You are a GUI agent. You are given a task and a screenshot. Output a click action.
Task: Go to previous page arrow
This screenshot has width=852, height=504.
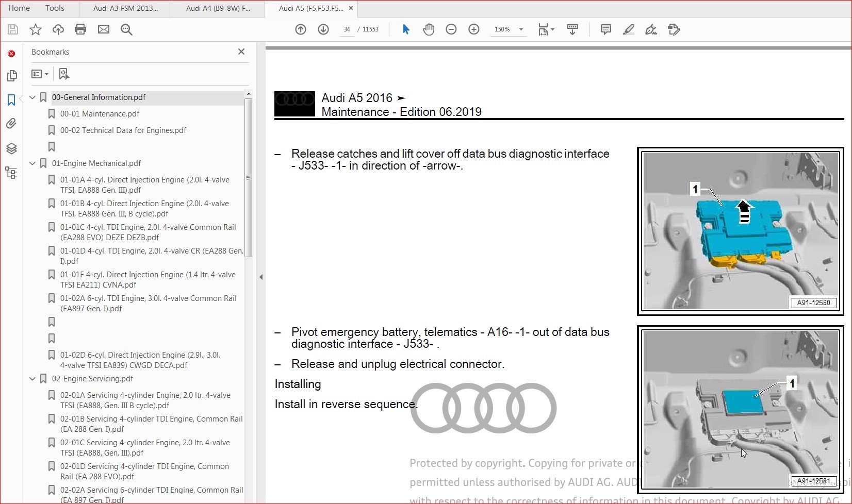301,29
